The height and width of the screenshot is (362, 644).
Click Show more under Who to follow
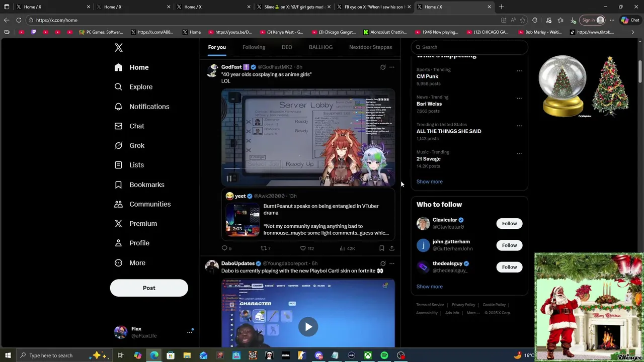click(x=429, y=287)
